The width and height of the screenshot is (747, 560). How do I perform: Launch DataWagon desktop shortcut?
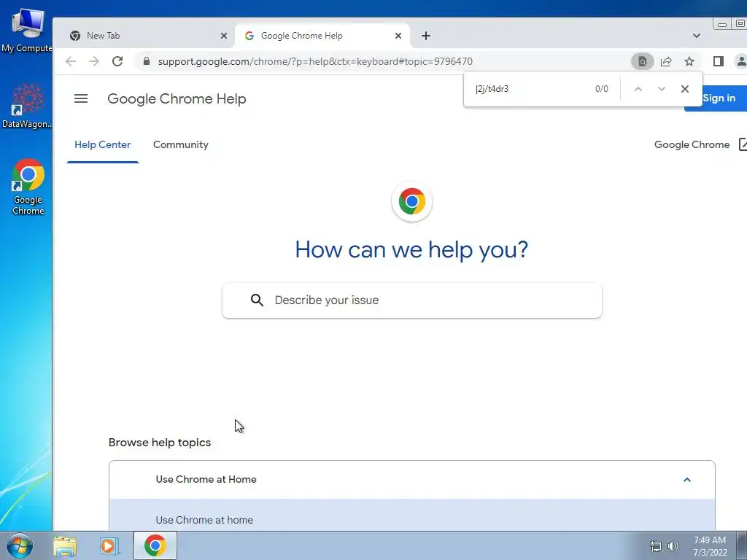[x=27, y=106]
